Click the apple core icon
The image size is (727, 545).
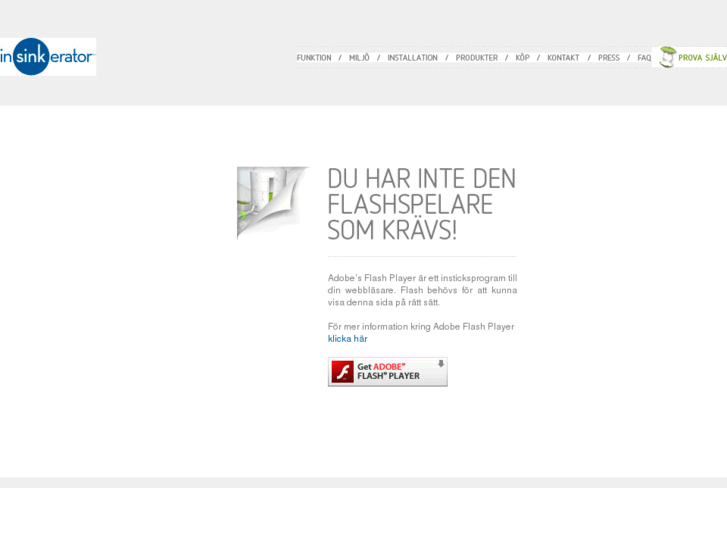coord(668,57)
